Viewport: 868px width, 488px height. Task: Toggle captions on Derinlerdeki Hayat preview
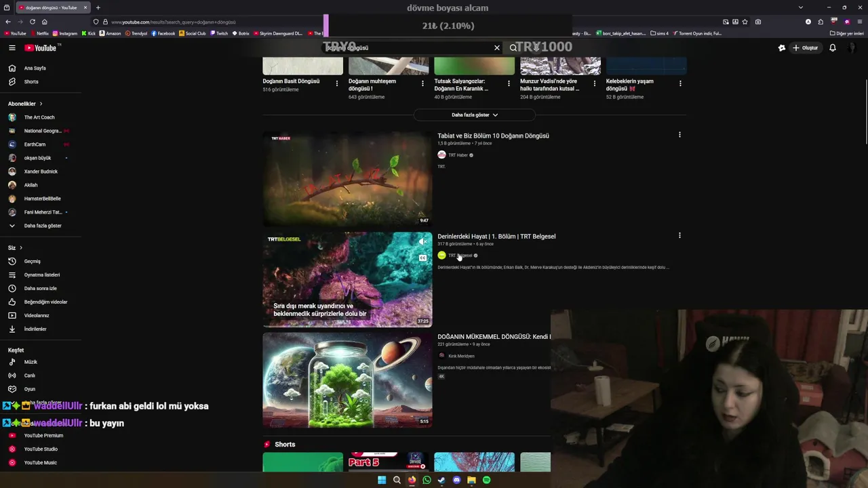pyautogui.click(x=422, y=258)
